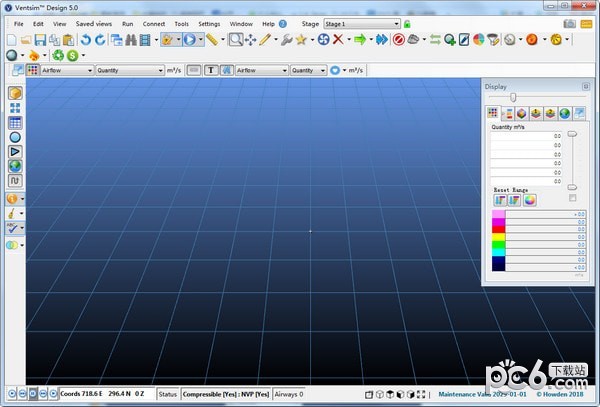The height and width of the screenshot is (407, 600).
Task: Expand the dropdown arrow beside the info icon
Action: 22,199
